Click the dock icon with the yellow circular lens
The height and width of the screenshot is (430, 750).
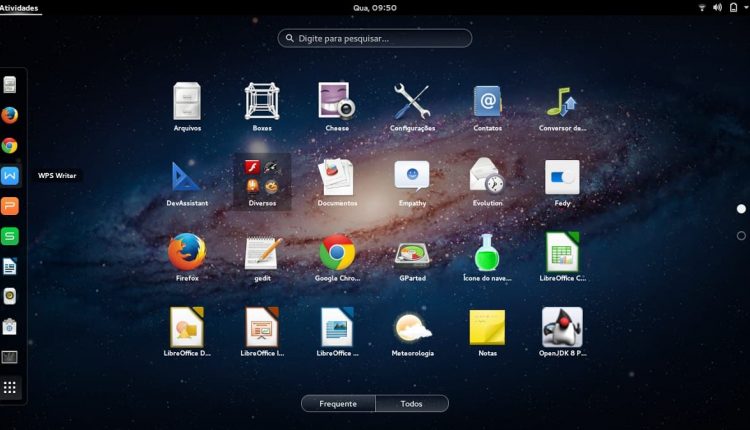[x=10, y=297]
